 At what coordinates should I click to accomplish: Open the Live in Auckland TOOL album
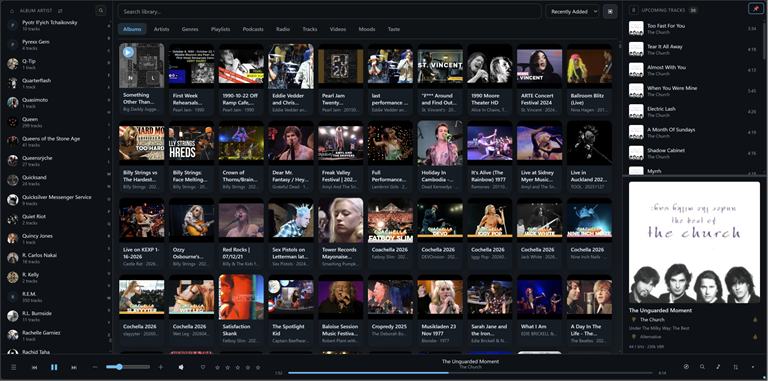pos(589,156)
